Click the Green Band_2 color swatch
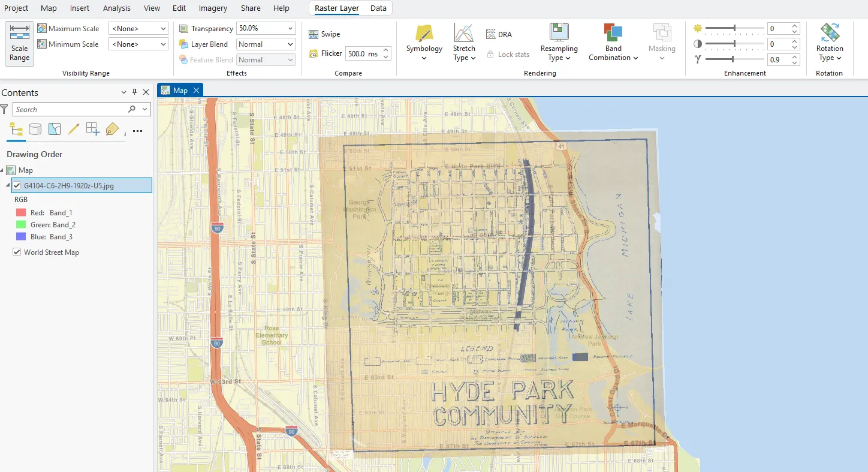The width and height of the screenshot is (868, 472). click(21, 225)
